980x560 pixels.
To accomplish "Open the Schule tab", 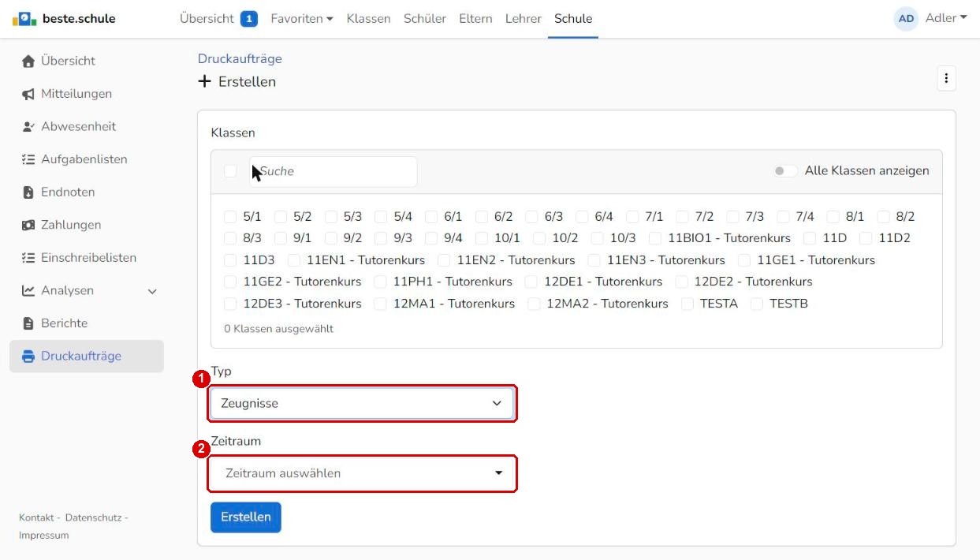I will tap(573, 19).
